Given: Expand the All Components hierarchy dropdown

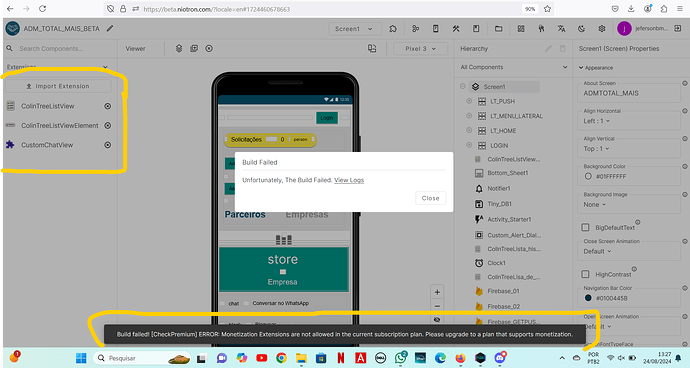Looking at the screenshot, I should click(514, 67).
